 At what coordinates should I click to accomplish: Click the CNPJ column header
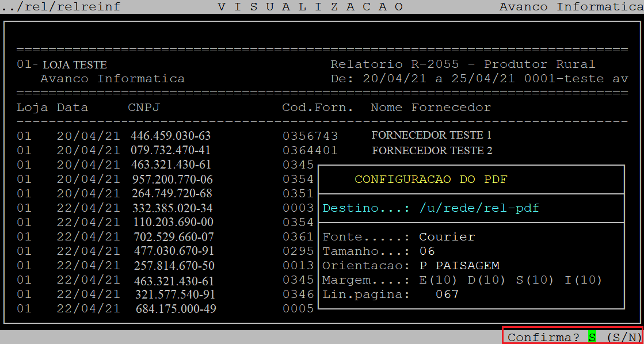pos(144,108)
